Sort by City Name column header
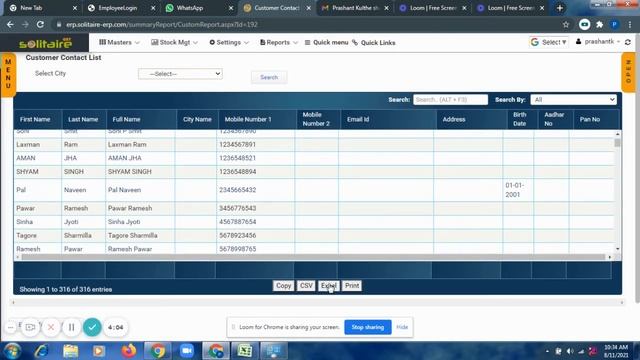The image size is (640, 360). point(197,119)
